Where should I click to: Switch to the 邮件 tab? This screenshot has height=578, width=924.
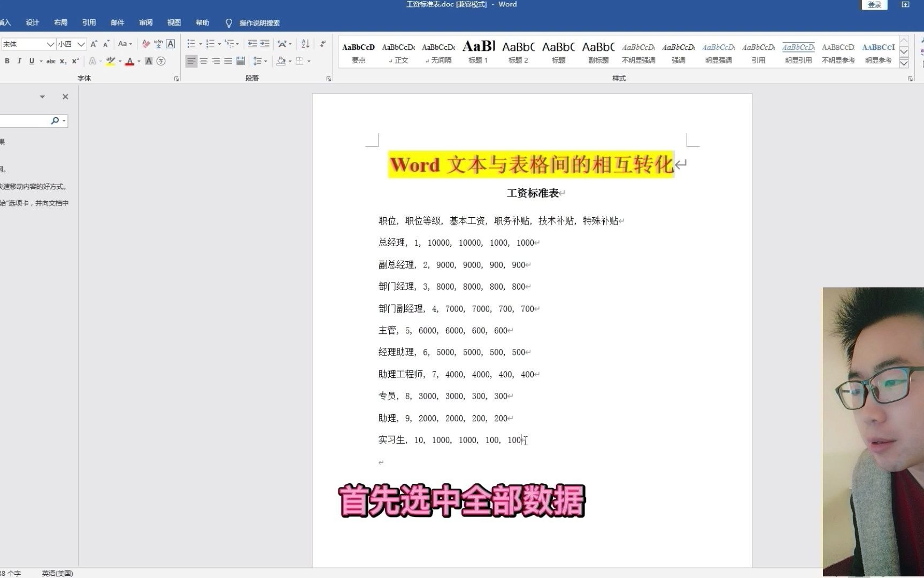(118, 22)
